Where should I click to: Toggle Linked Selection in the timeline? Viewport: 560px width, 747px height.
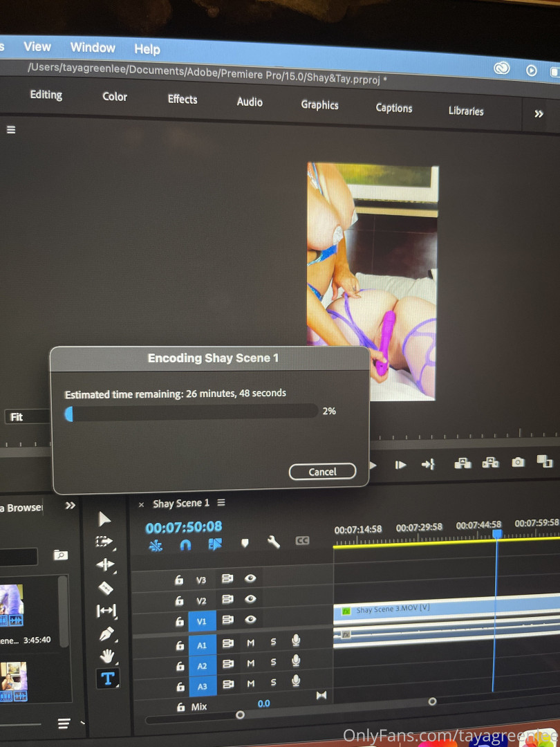click(215, 544)
